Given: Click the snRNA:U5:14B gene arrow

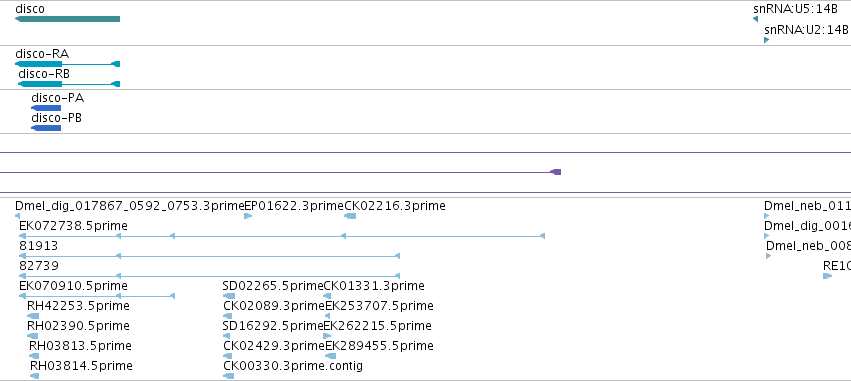Looking at the screenshot, I should (755, 19).
